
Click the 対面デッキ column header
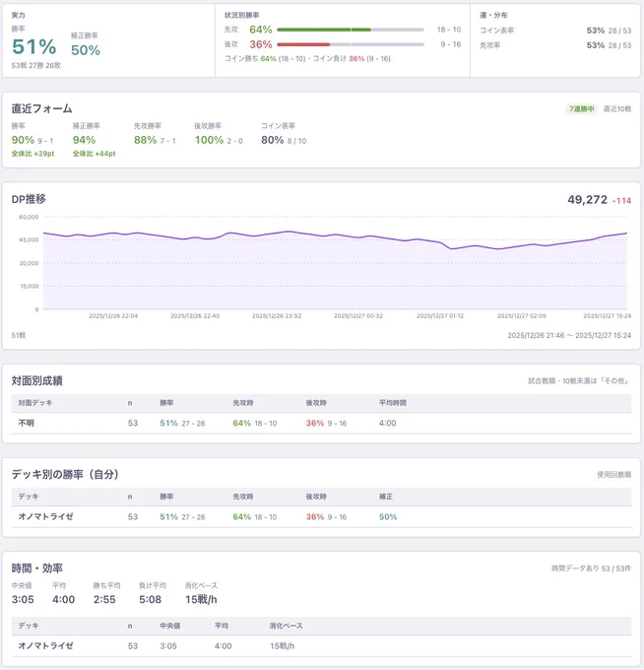(35, 403)
